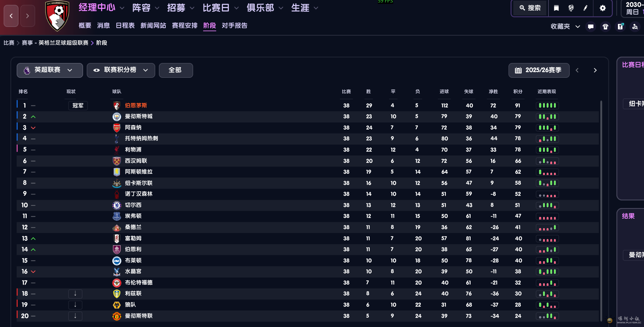
Task: Click Liverpool club badge
Action: [x=117, y=150]
